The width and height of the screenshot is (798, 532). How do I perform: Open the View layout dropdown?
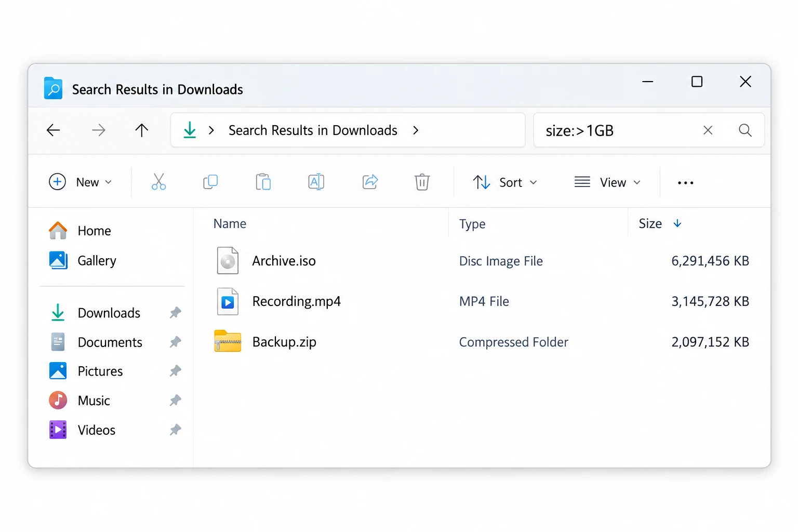tap(607, 182)
